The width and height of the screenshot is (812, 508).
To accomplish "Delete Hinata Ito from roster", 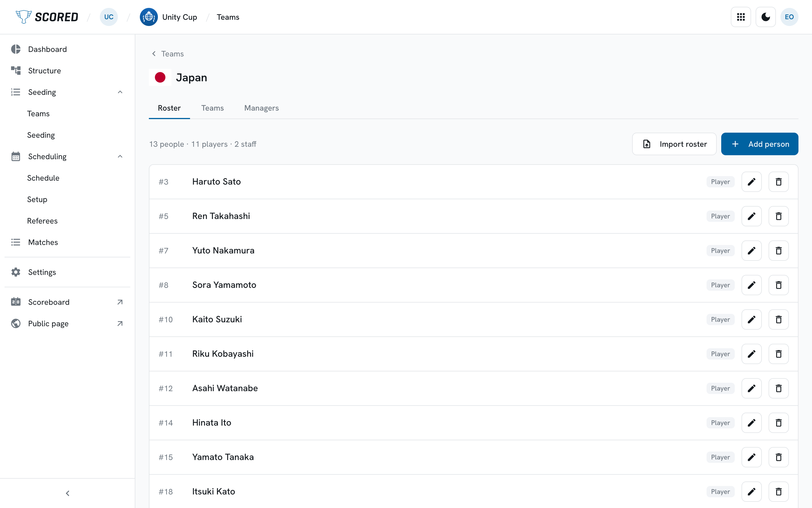I will coord(778,423).
